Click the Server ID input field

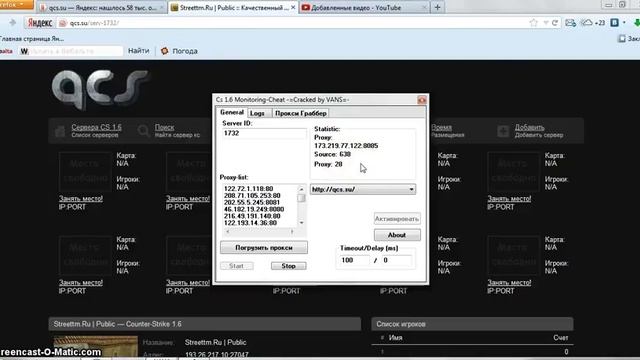(264, 133)
